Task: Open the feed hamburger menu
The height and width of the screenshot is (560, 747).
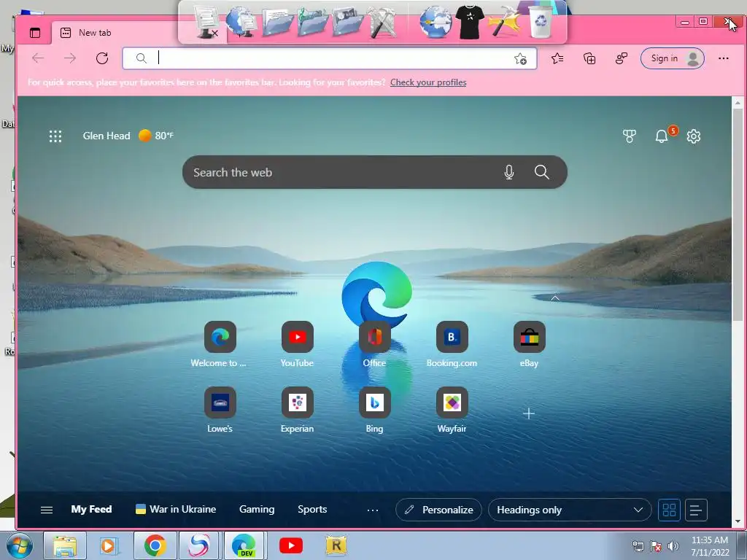Action: coord(47,510)
